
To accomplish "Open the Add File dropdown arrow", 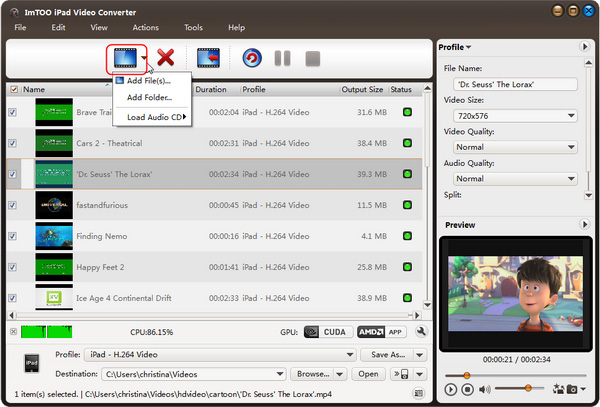I will [x=143, y=59].
